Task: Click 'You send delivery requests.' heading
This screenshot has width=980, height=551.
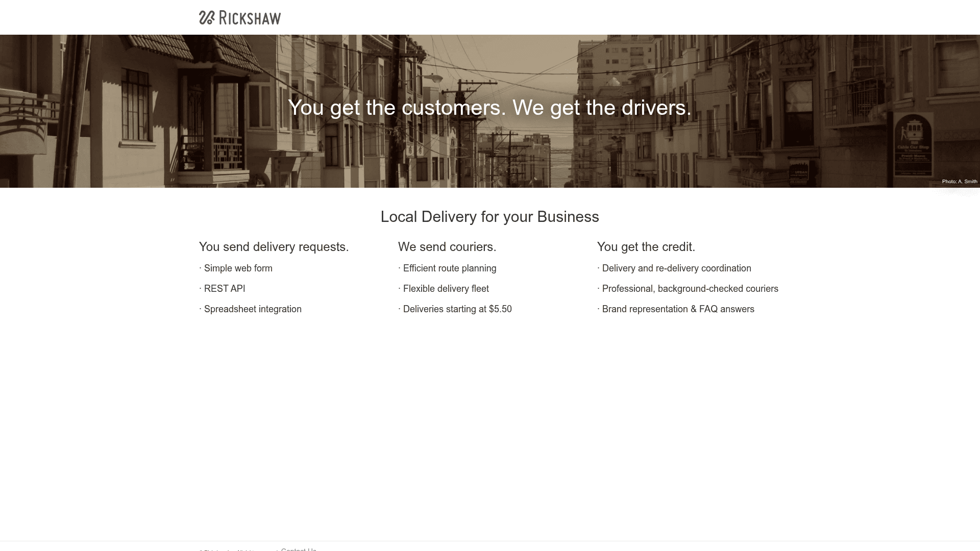Action: point(274,247)
